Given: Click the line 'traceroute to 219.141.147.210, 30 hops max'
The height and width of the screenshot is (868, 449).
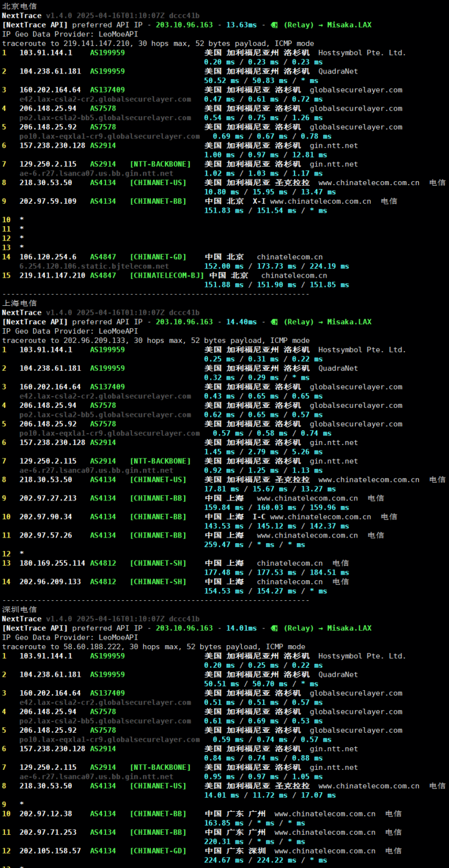Looking at the screenshot, I should point(158,43).
